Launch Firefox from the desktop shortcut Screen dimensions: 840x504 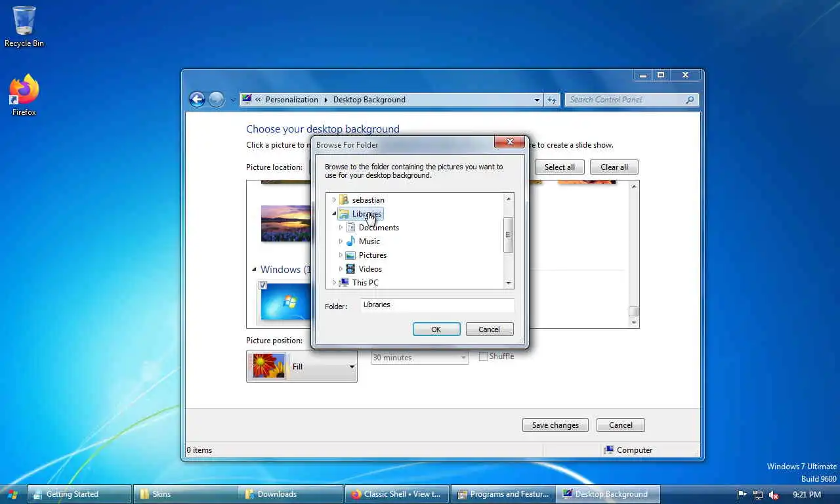tap(24, 95)
